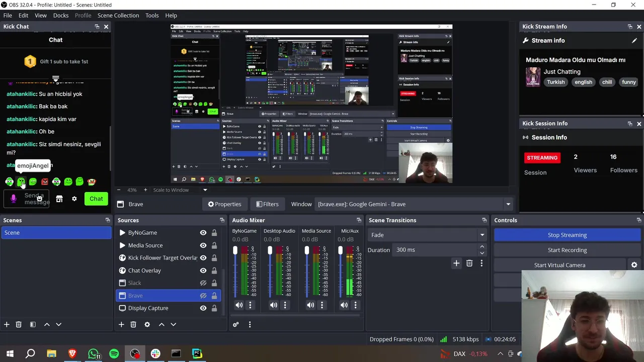The image size is (644, 362).
Task: Open the Edit menu
Action: point(23,16)
